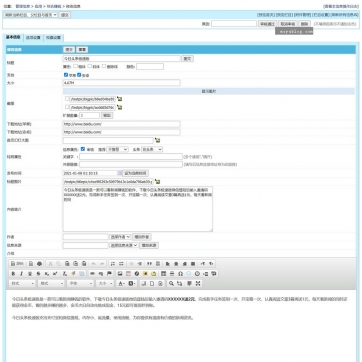Insert special character omega symbol
The height and width of the screenshot is (362, 362).
180,274
